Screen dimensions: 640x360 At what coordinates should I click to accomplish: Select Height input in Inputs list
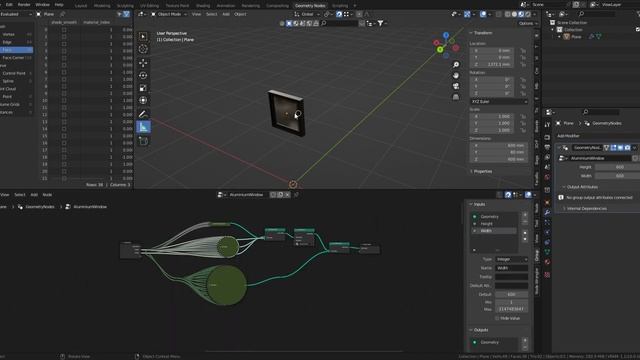click(x=494, y=224)
